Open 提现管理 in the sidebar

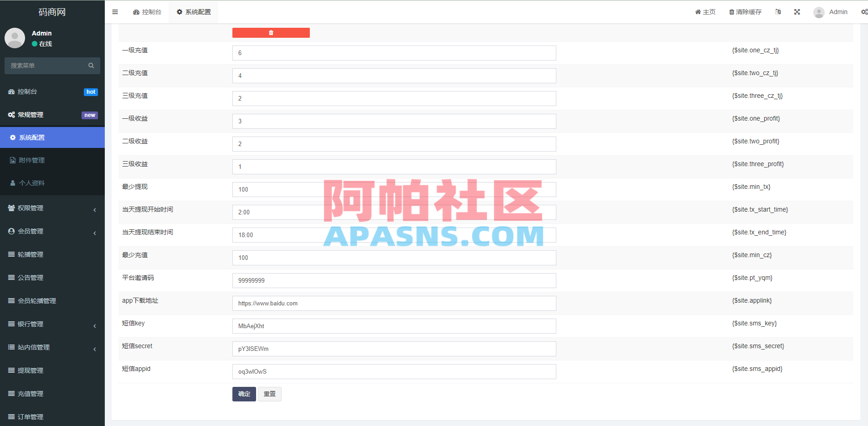[x=52, y=370]
